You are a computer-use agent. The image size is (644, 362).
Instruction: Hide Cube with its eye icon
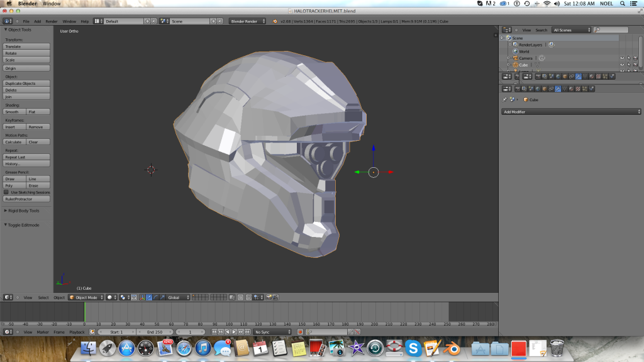point(622,65)
